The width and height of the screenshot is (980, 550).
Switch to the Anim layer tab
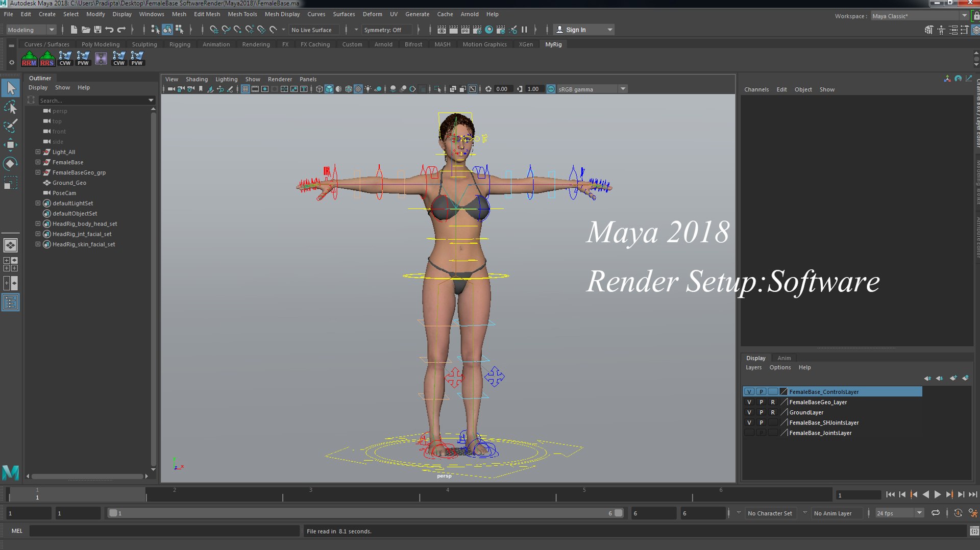[784, 358]
